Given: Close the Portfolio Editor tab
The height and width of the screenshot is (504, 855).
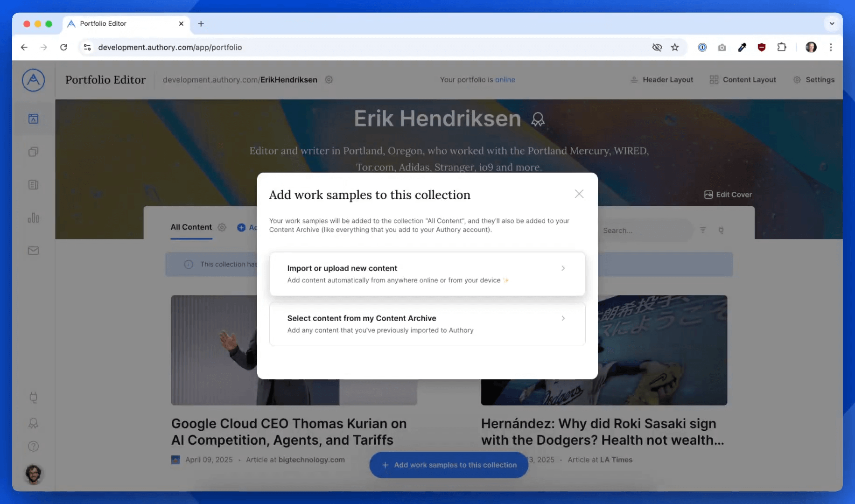Looking at the screenshot, I should (x=181, y=23).
